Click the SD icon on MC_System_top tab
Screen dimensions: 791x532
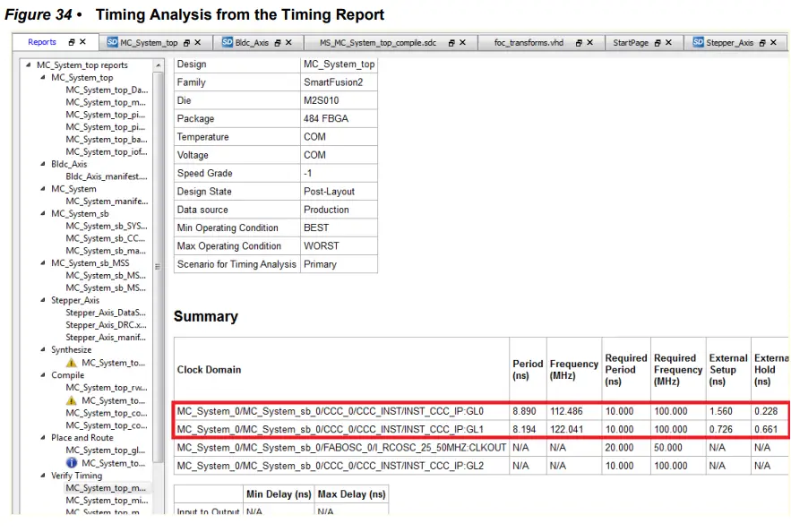point(112,42)
